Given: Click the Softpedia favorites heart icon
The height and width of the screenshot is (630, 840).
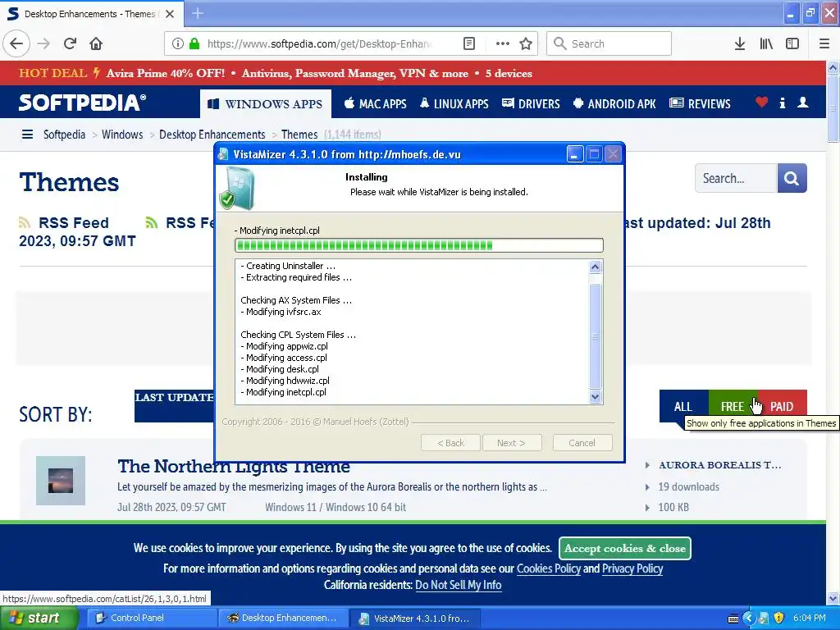Looking at the screenshot, I should click(761, 102).
